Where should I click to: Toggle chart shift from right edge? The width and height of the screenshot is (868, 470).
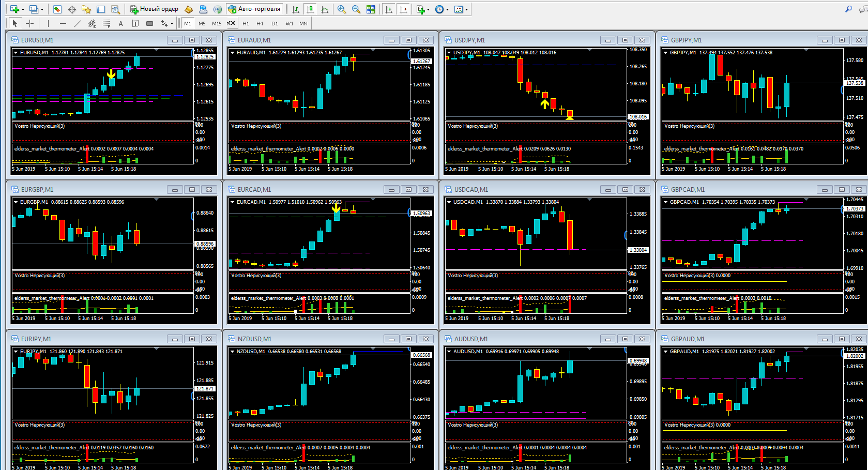tap(403, 9)
